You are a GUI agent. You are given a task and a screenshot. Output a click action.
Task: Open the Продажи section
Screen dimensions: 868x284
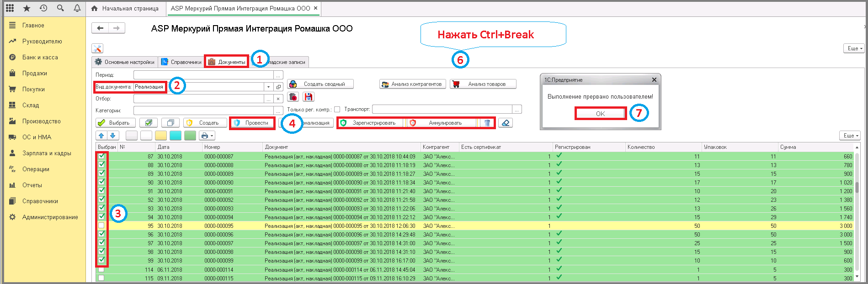(35, 73)
